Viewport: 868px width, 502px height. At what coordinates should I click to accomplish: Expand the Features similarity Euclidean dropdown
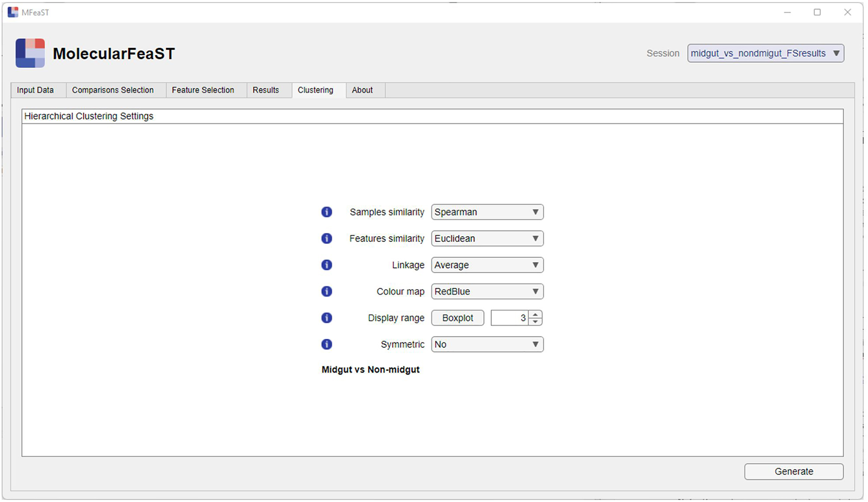[x=487, y=238]
